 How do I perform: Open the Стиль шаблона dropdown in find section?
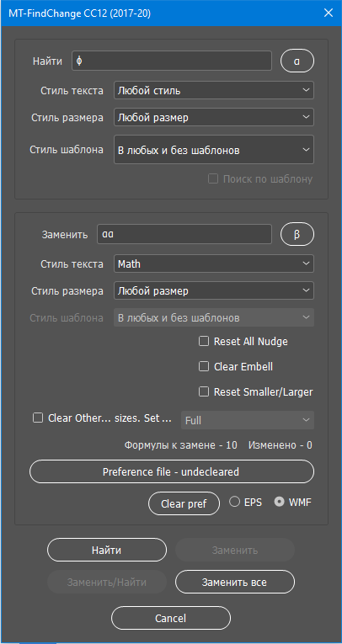[x=214, y=150]
